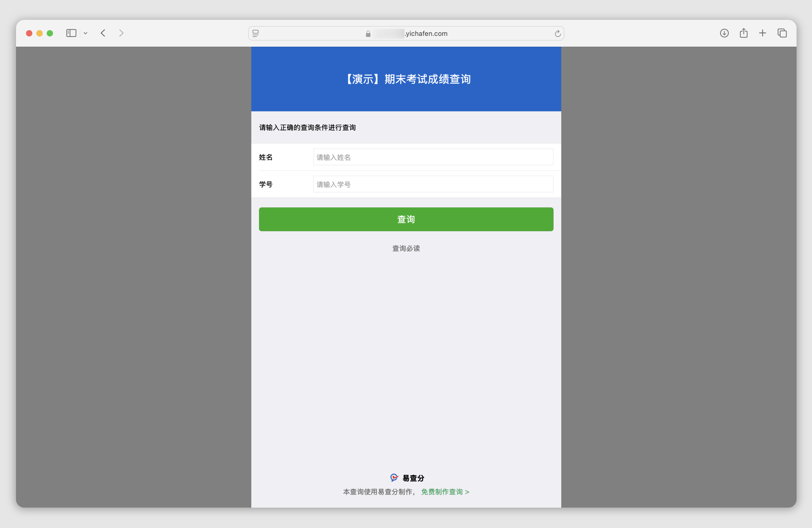Click the 姓名 name input field
812x528 pixels.
pos(433,157)
